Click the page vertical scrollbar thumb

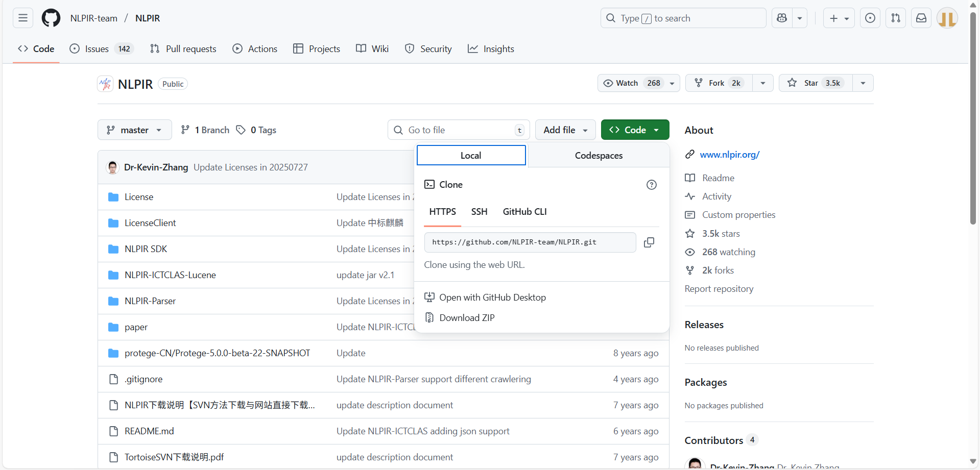click(973, 117)
